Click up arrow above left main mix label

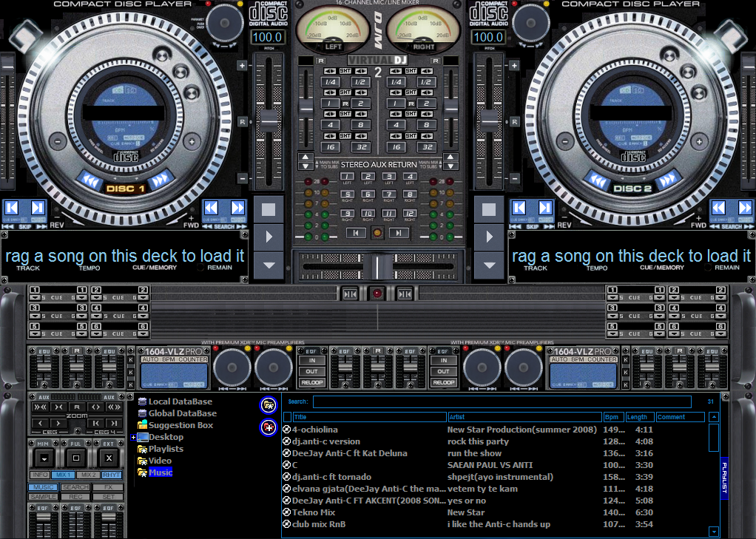tap(306, 157)
